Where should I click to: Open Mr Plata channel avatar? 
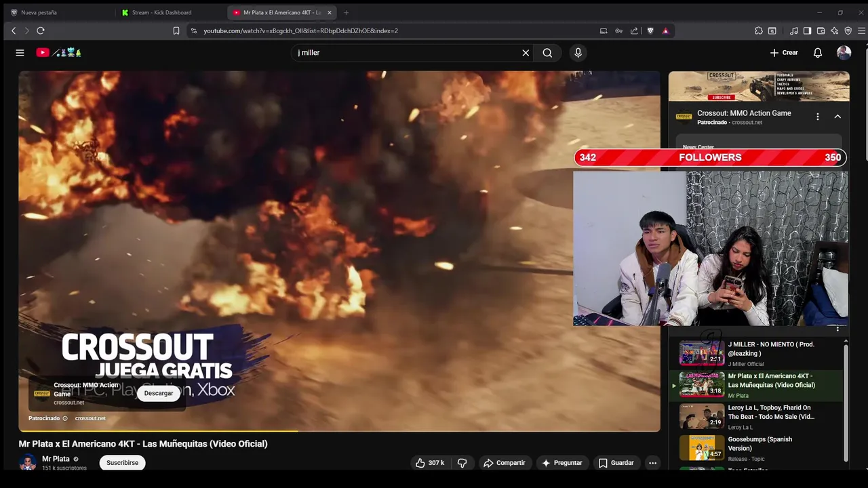27,462
